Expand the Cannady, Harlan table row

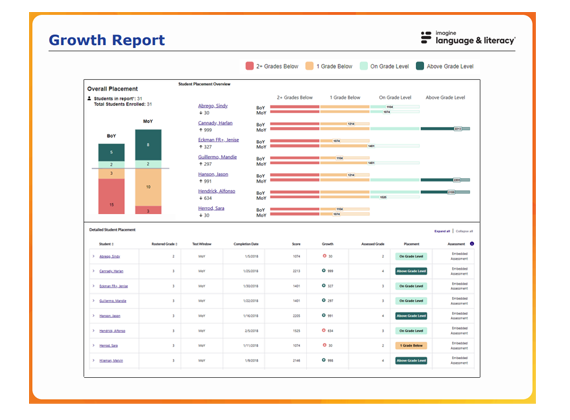tap(93, 271)
